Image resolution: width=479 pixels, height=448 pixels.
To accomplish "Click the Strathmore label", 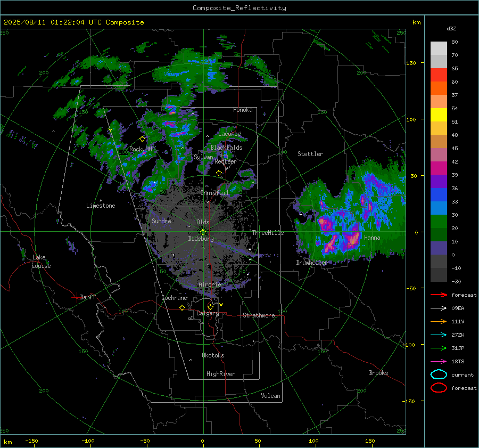I will pos(259,315).
